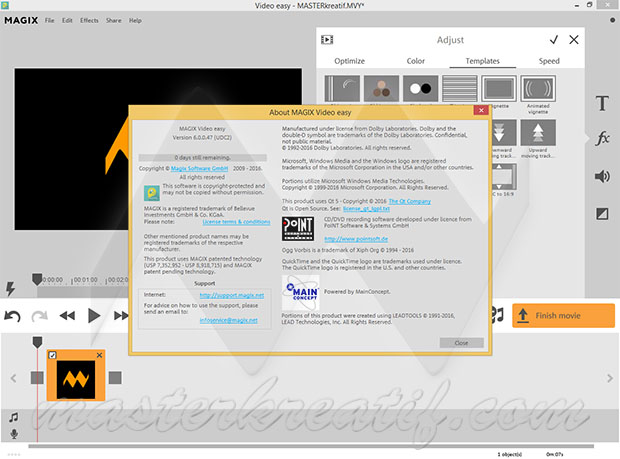Click the PoINT software logo
This screenshot has width=620, height=459.
[298, 229]
